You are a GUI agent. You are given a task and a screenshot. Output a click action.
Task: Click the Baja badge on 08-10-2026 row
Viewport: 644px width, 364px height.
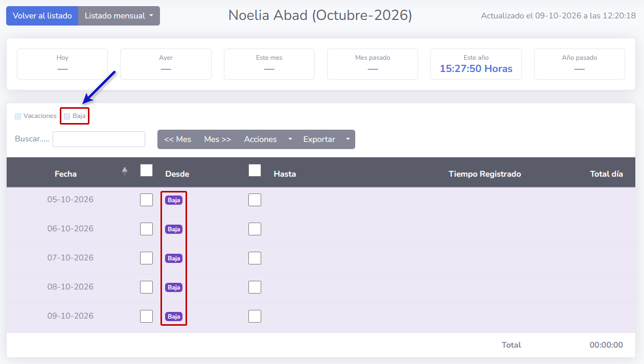tap(174, 287)
